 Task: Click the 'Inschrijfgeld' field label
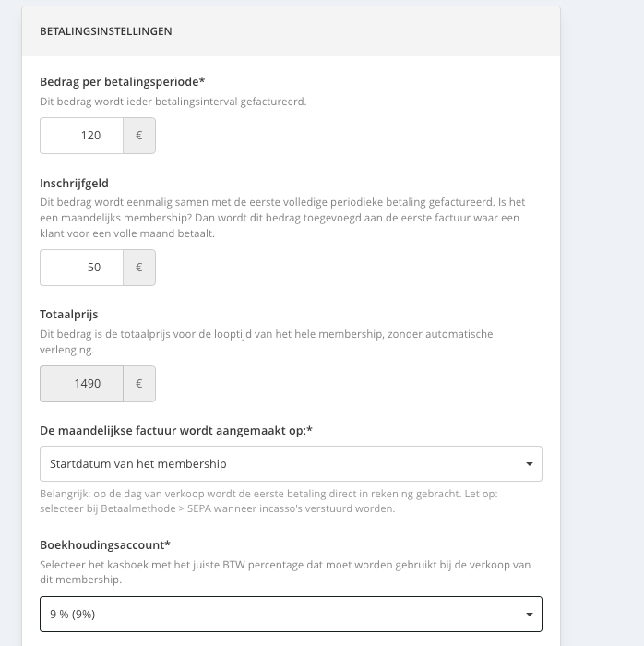[74, 184]
